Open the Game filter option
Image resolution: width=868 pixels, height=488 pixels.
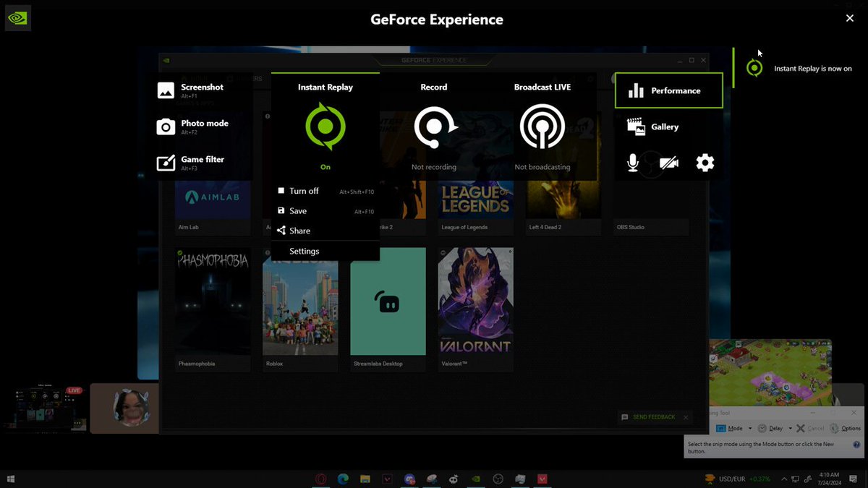(191, 163)
